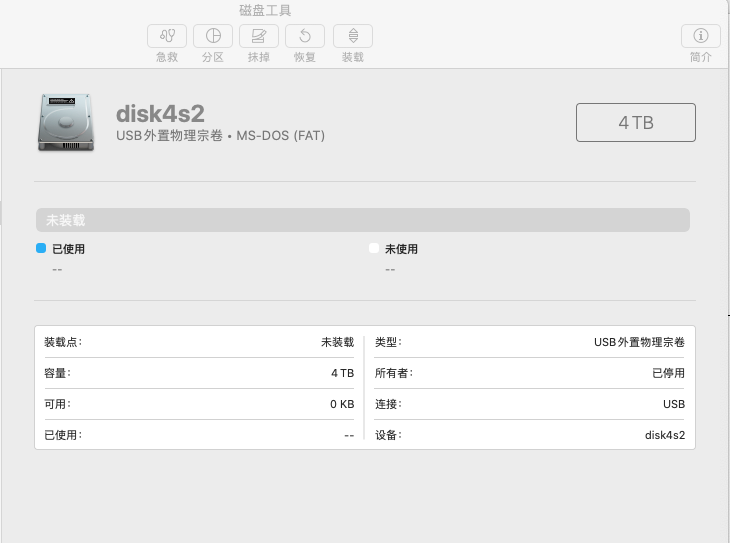
Task: Click the USB connection value
Action: 674,404
